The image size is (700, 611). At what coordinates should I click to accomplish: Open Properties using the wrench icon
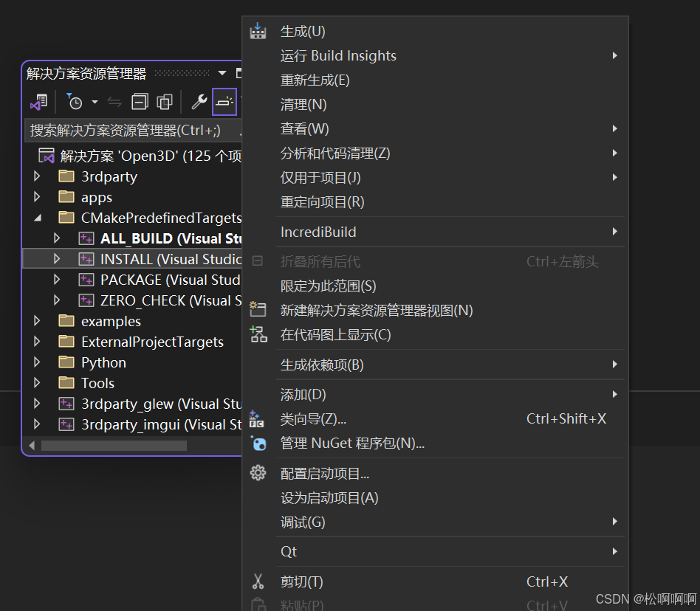click(199, 101)
